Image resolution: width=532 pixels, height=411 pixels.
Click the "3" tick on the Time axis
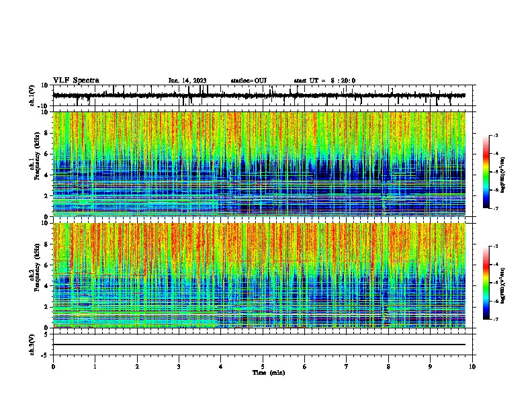[179, 367]
